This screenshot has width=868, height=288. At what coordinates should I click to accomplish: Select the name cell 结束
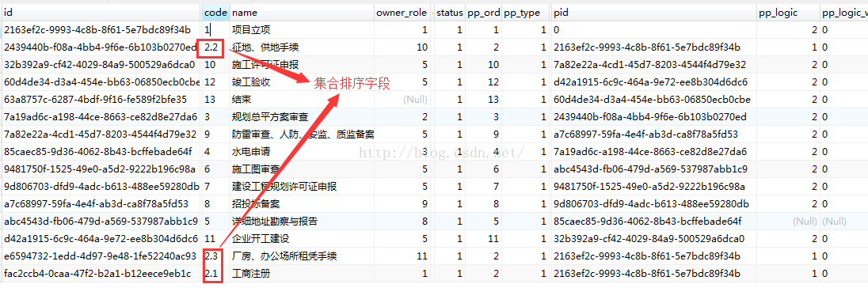click(302, 100)
